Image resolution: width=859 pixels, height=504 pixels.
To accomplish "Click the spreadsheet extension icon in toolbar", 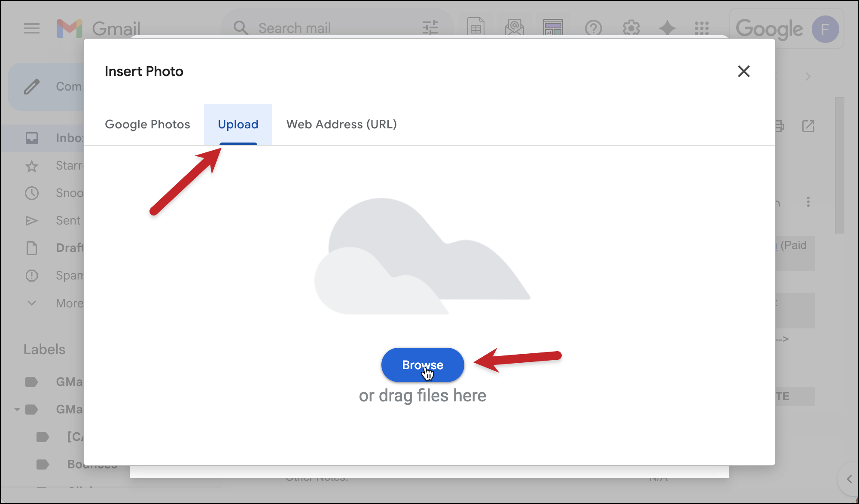I will [x=476, y=27].
